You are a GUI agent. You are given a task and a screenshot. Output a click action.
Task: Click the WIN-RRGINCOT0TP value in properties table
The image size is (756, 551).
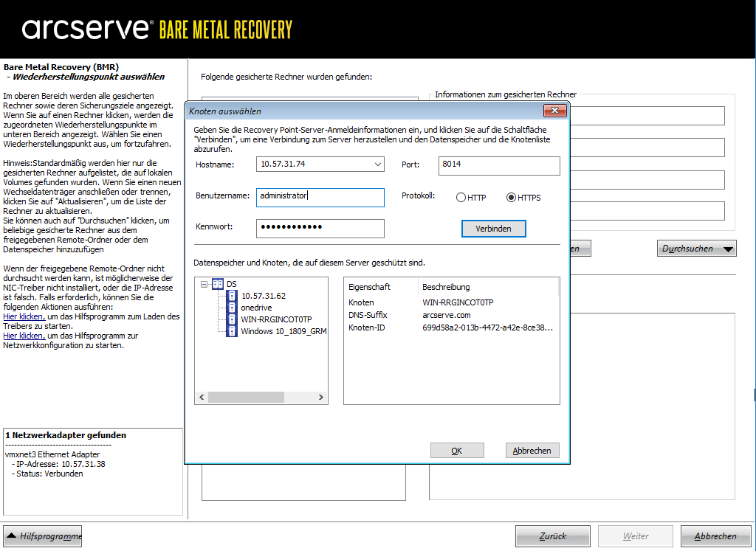coord(458,302)
